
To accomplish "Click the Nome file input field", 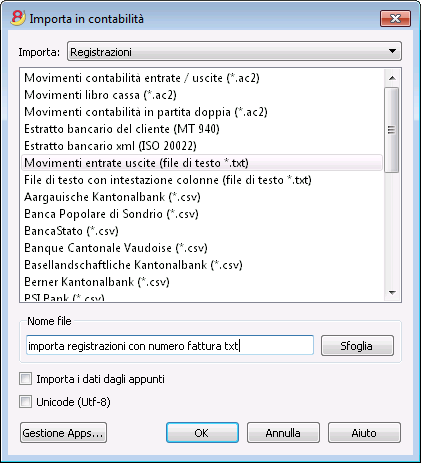I will (170, 345).
